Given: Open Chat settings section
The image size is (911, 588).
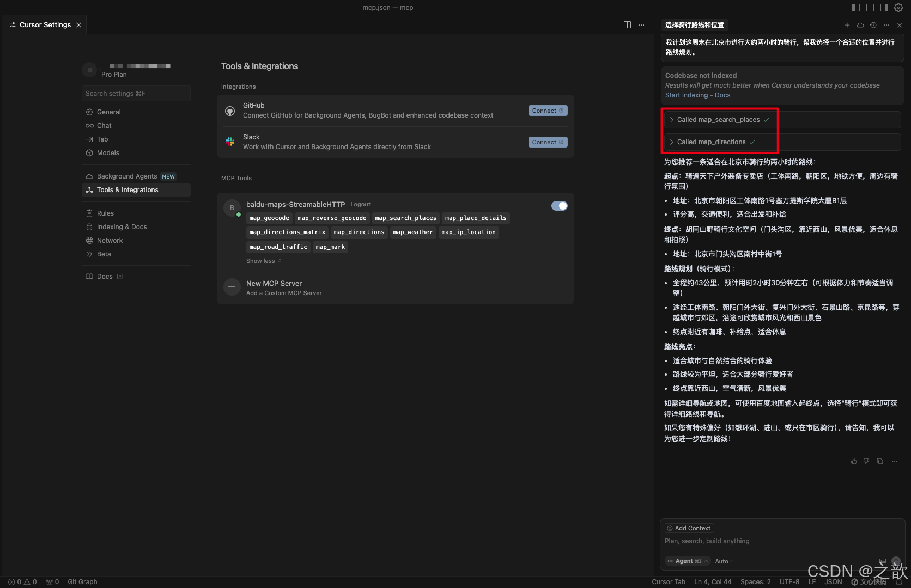Looking at the screenshot, I should (x=136, y=126).
